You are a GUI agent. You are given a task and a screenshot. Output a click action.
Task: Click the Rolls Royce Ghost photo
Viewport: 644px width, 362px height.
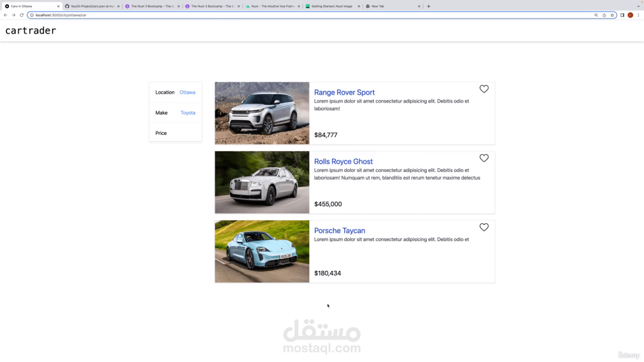[262, 182]
